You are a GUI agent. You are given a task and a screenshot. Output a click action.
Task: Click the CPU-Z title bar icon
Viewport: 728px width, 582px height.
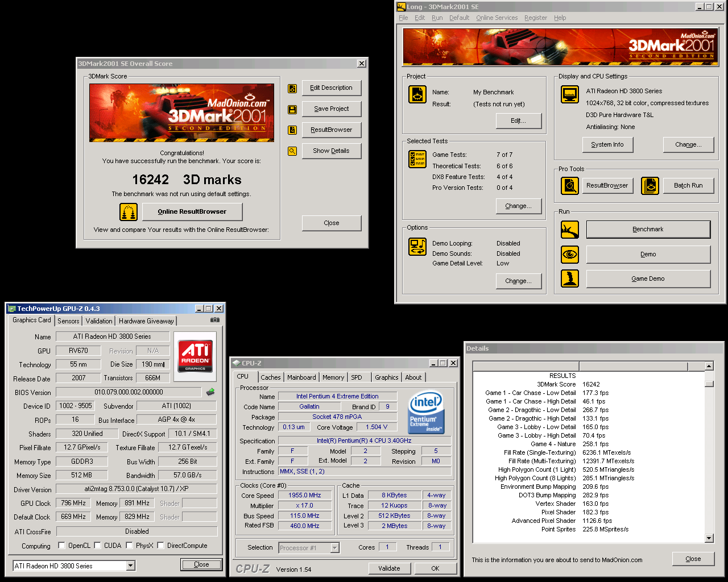tap(236, 363)
